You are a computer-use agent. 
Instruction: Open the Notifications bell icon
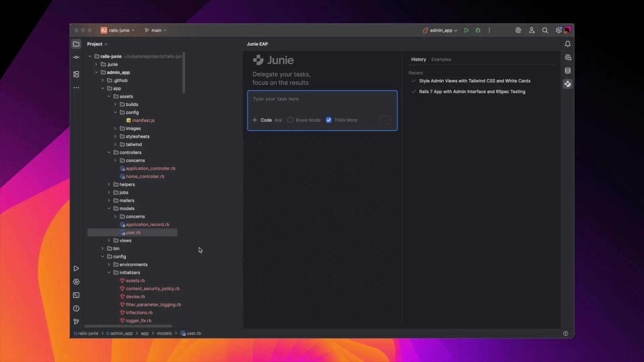[568, 44]
